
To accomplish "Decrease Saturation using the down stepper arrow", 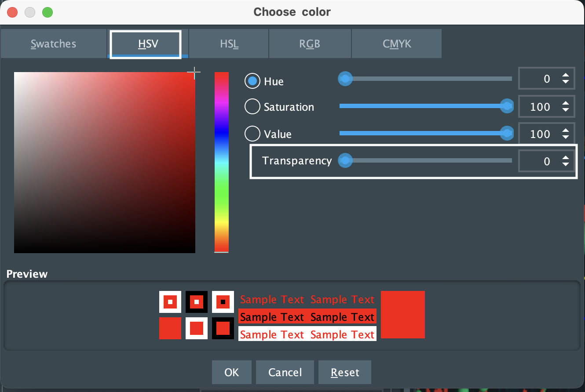I will click(566, 110).
